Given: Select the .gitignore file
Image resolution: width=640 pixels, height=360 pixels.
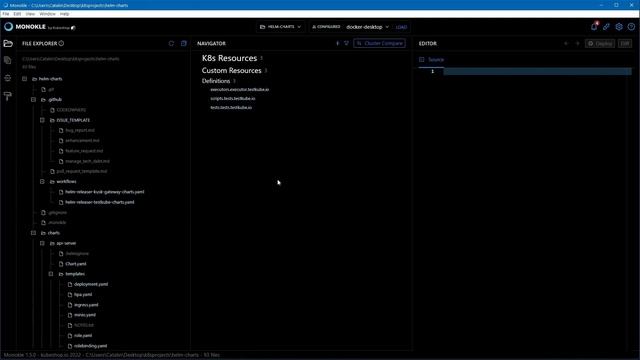Looking at the screenshot, I should tap(57, 213).
